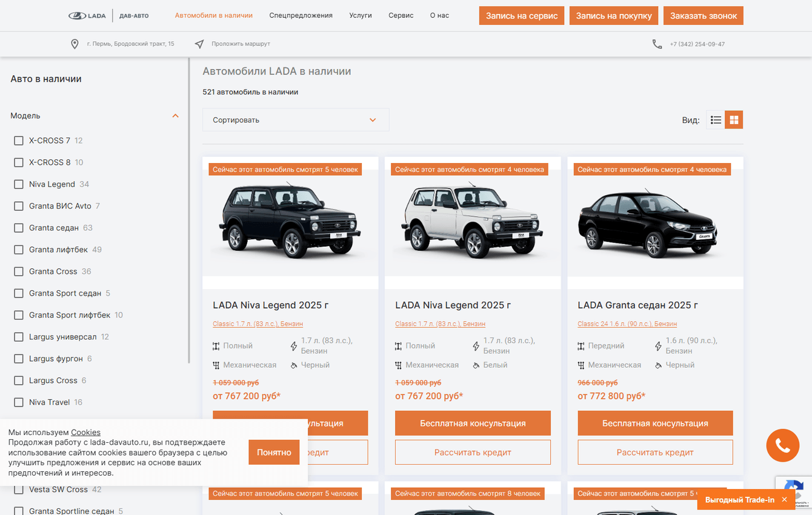Viewport: 812px width, 515px height.
Task: Call the +7 (342) 254-09-47 number link
Action: [x=697, y=44]
